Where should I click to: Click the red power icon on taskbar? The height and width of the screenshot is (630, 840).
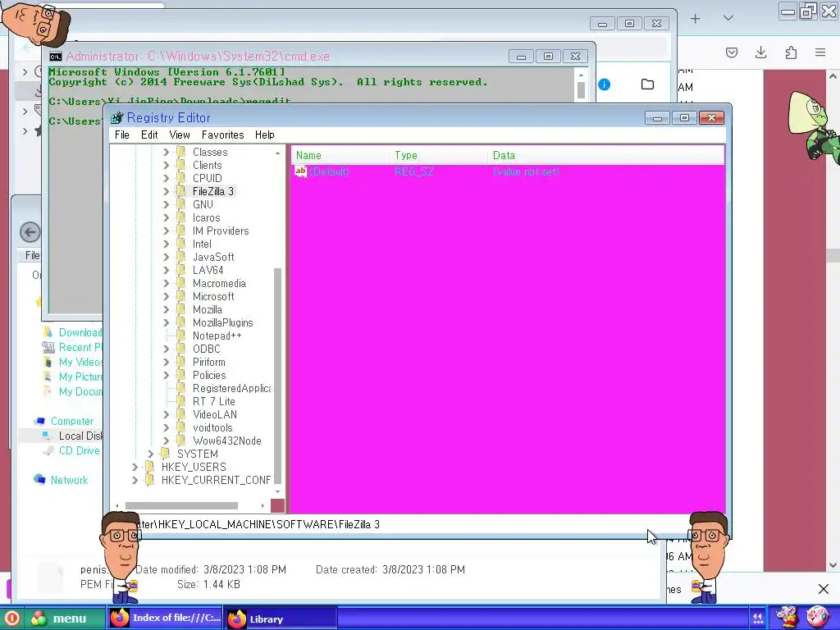coord(11,619)
